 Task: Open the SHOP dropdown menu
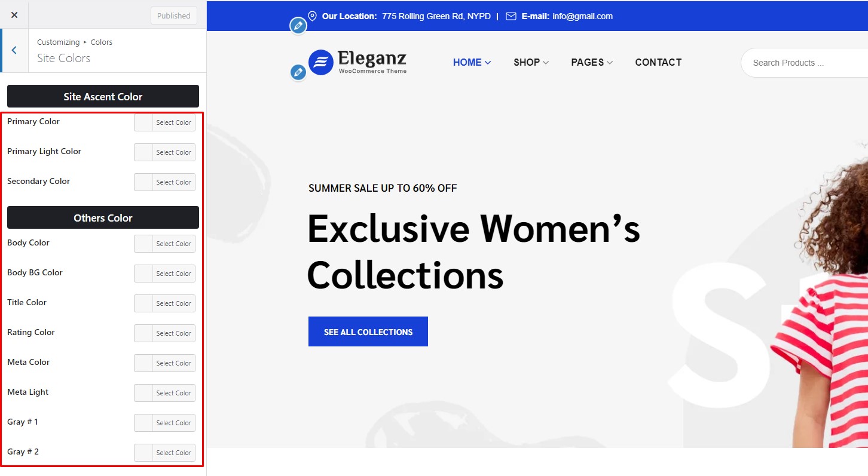pyautogui.click(x=531, y=62)
